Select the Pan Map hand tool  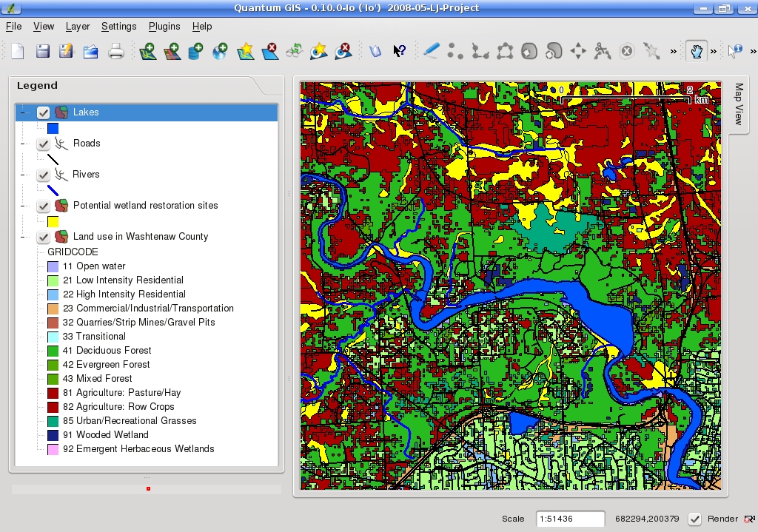pos(695,51)
